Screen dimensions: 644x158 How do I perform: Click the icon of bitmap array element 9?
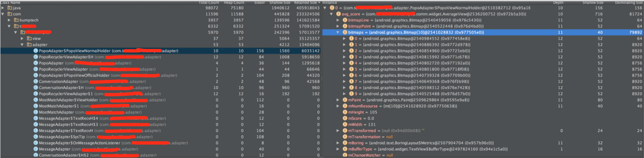pyautogui.click(x=351, y=94)
